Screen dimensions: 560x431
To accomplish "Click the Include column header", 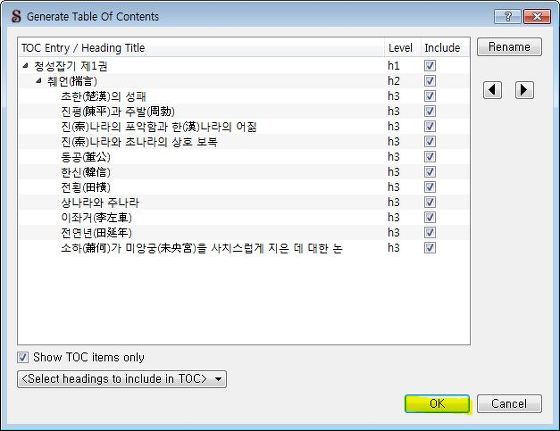I will point(442,48).
